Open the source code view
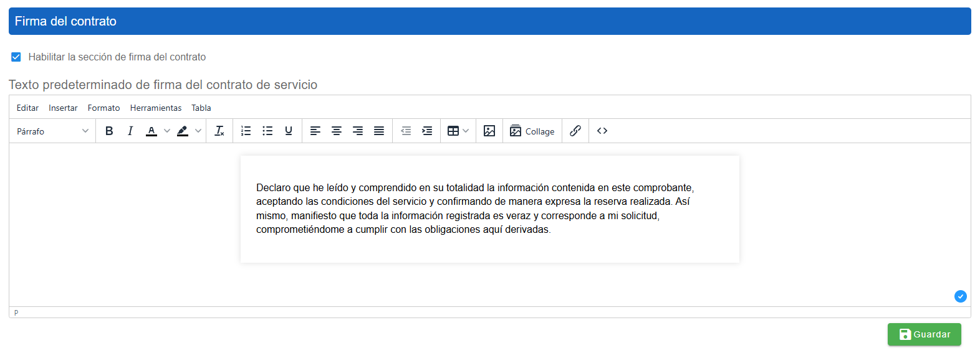Image resolution: width=980 pixels, height=353 pixels. pyautogui.click(x=602, y=131)
